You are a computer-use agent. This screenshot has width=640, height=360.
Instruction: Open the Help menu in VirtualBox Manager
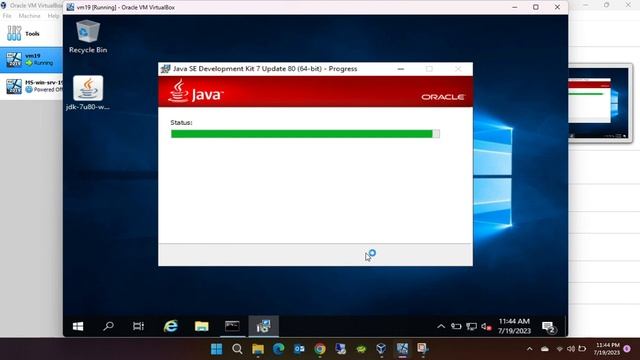tap(53, 16)
